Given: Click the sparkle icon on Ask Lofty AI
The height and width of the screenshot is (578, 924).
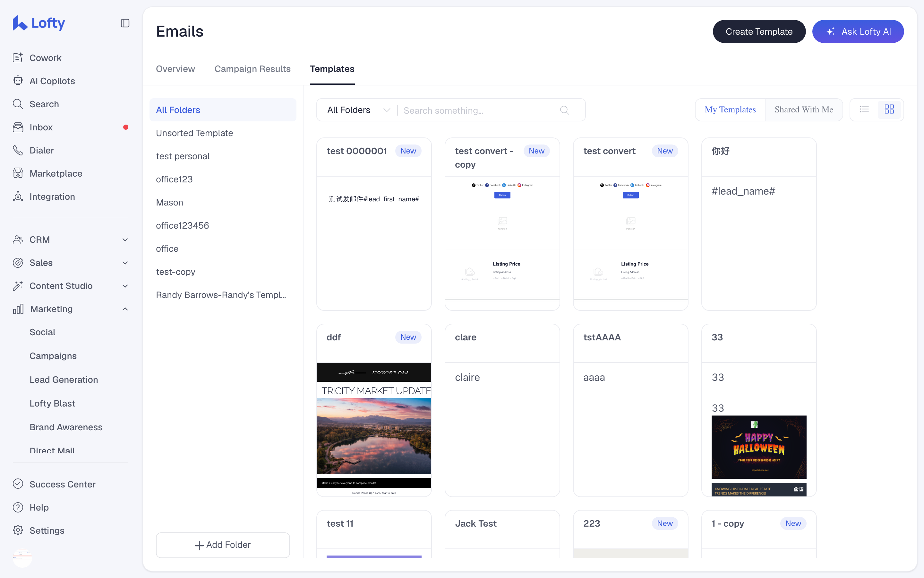Looking at the screenshot, I should 831,31.
